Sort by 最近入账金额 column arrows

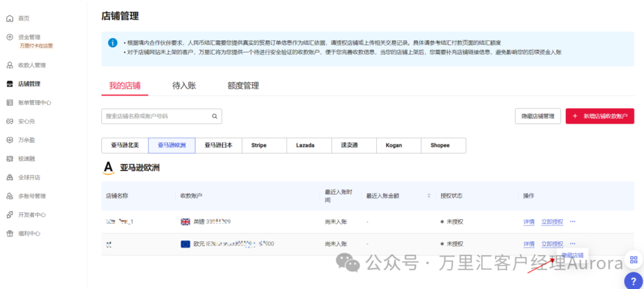tap(428, 195)
